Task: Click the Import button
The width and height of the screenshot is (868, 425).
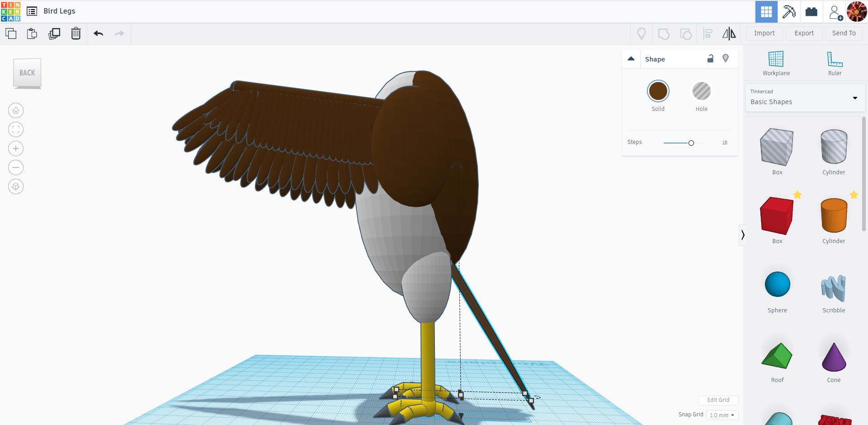Action: coord(764,33)
